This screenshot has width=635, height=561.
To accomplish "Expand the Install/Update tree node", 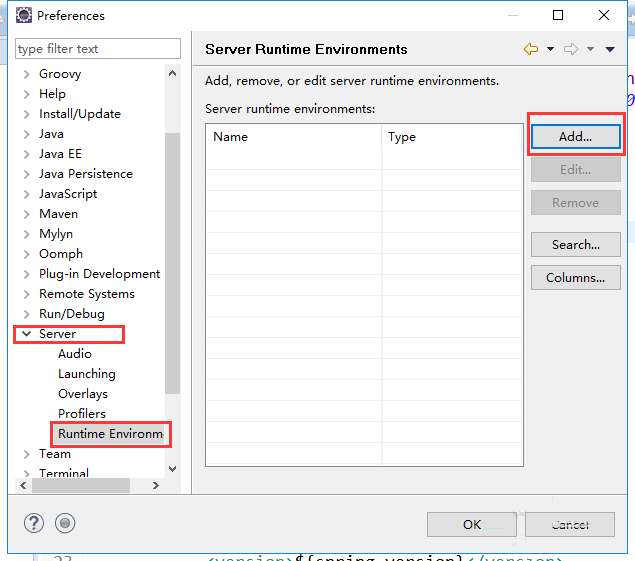I will [x=27, y=114].
